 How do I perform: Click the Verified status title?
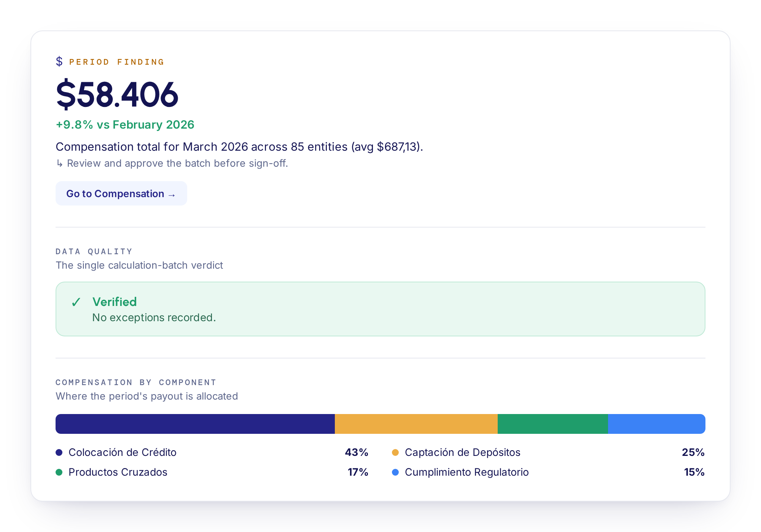tap(115, 302)
